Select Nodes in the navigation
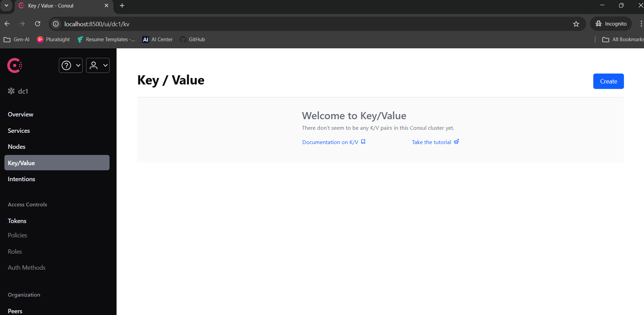 16,146
